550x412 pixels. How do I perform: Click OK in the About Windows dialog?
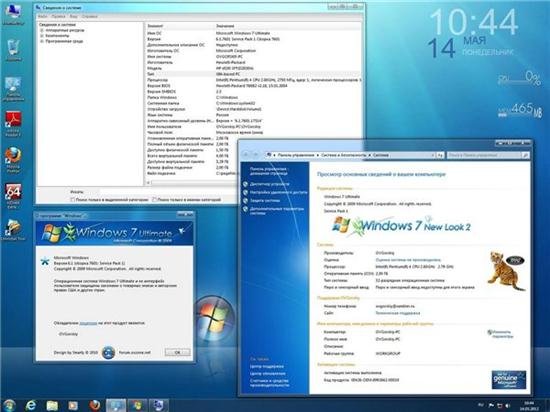coord(177,352)
